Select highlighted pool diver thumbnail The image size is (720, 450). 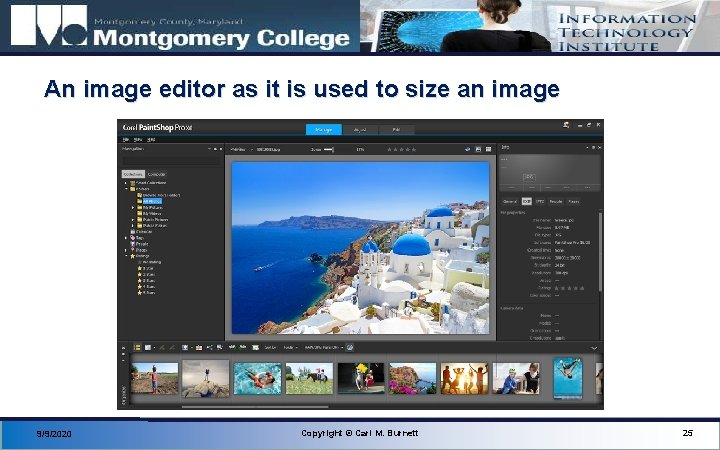(x=568, y=378)
